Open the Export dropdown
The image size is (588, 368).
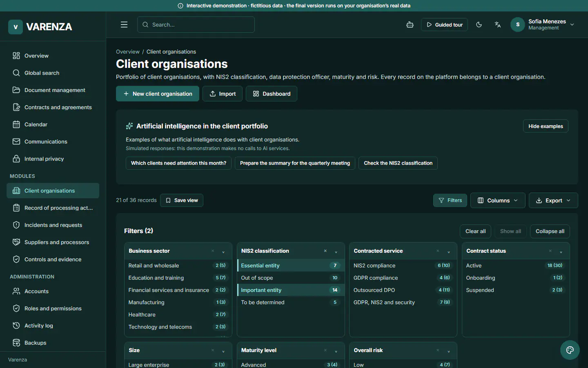coord(553,200)
